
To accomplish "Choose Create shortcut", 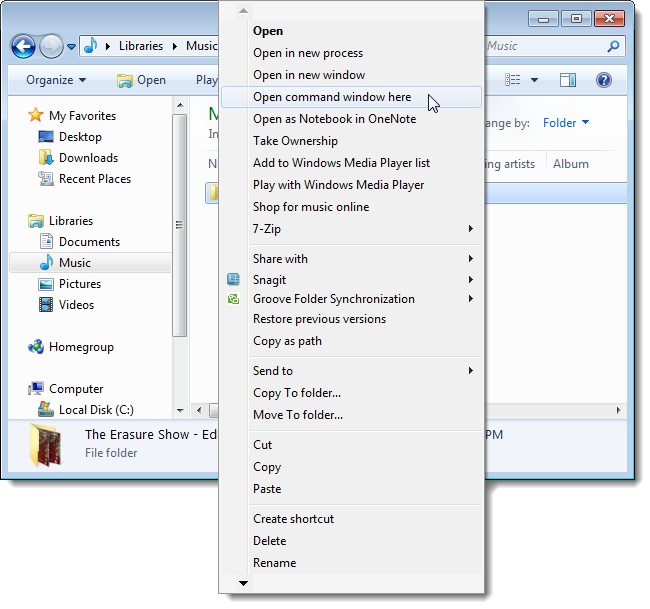I will pyautogui.click(x=352, y=519).
